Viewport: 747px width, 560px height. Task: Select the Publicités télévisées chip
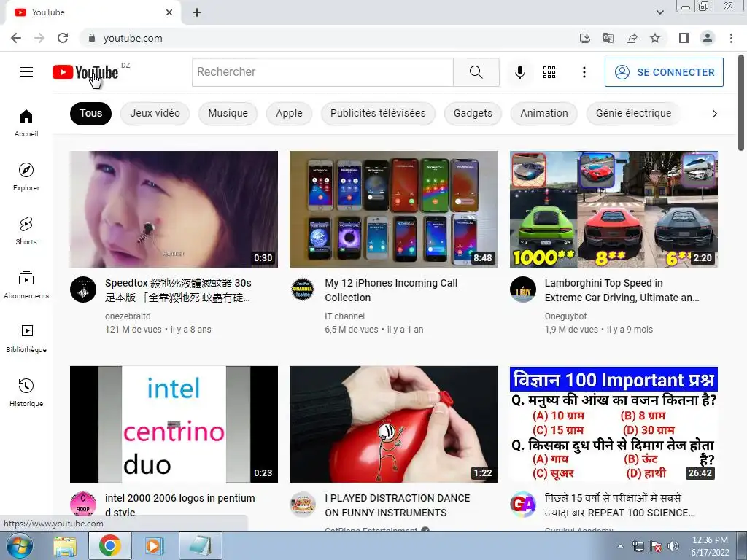point(378,113)
